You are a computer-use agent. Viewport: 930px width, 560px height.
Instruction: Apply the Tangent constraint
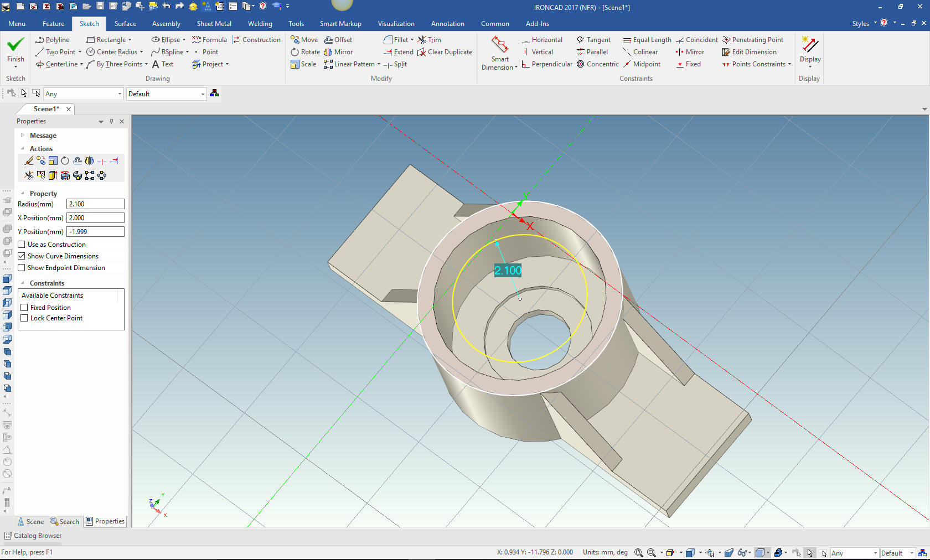pos(593,40)
